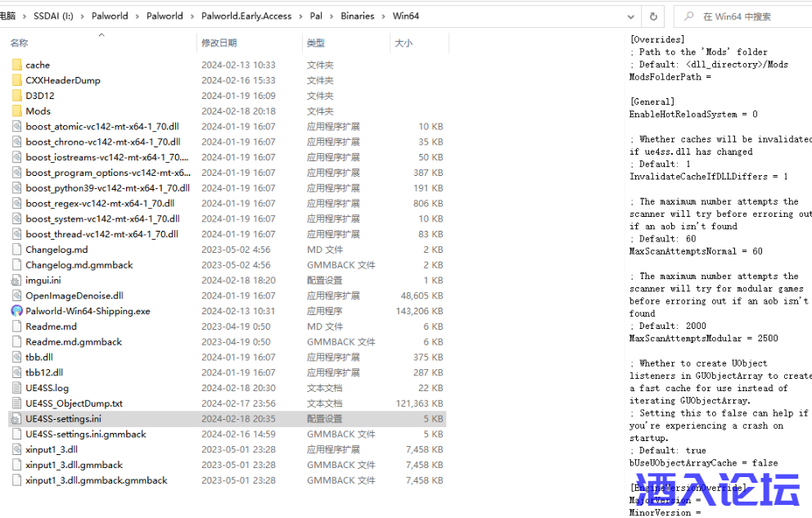Expand the chevron after SSDAI (I:) in the breadcrumb
812x518 pixels.
[83, 16]
